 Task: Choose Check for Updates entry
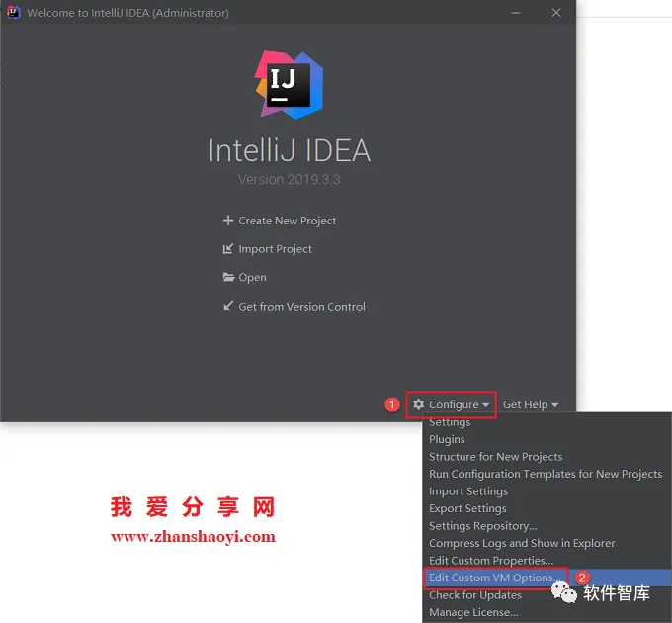(x=546, y=595)
